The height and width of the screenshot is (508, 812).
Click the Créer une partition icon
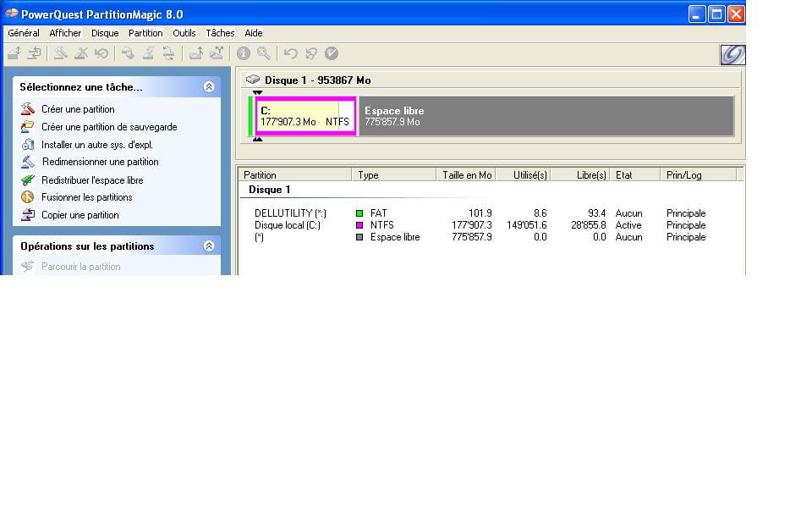[x=27, y=109]
